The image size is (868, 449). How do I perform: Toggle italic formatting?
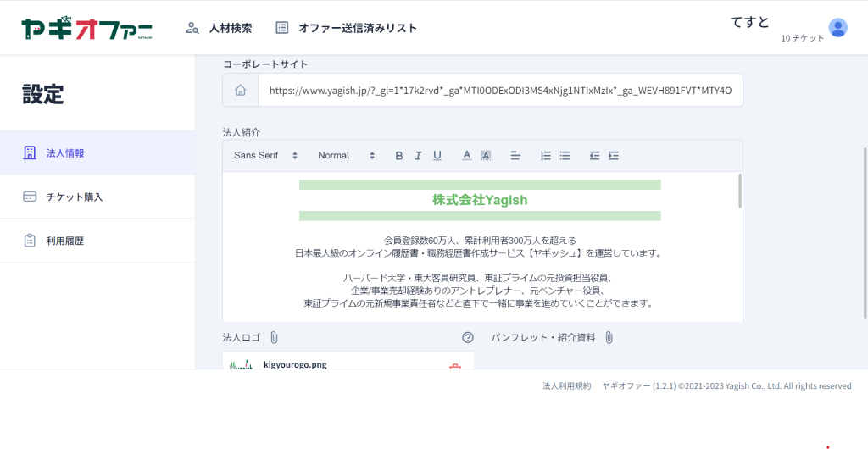coord(418,156)
